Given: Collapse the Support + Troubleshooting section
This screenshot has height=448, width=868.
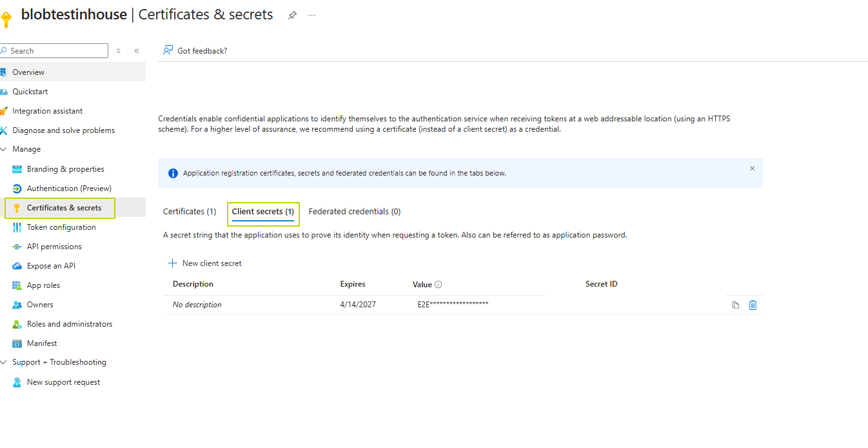Looking at the screenshot, I should [x=3, y=362].
